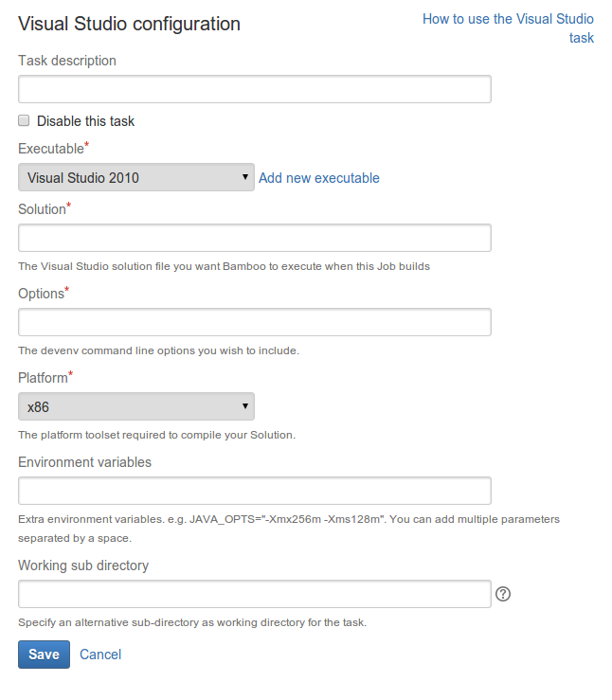Open the Executable dropdown showing Visual Studio 2010

pos(136,177)
